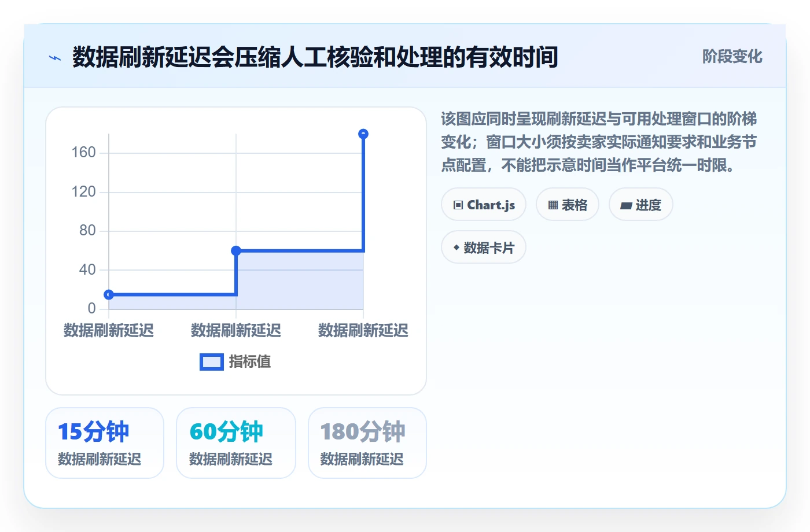This screenshot has width=810, height=532.
Task: Click the y-axis label 0
Action: pos(91,309)
